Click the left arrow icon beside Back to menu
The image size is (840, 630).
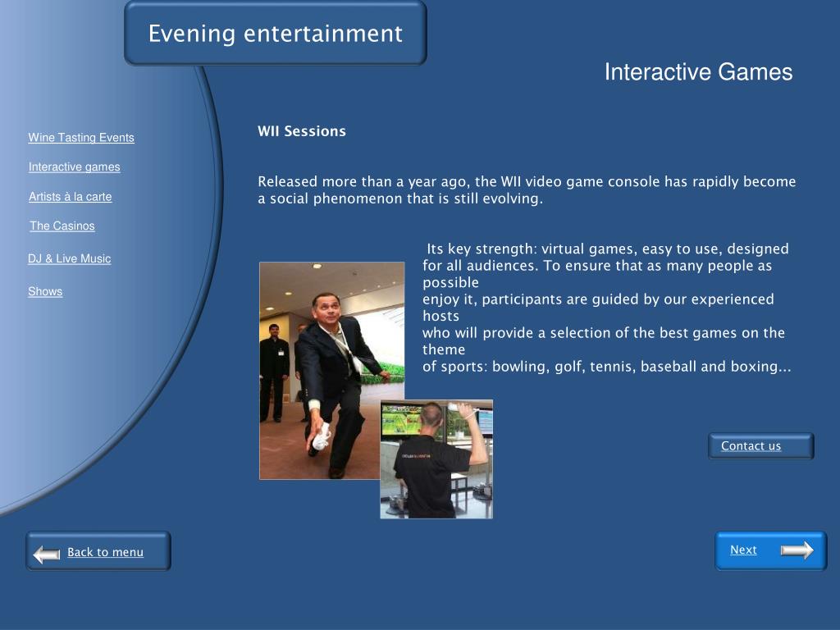[46, 554]
